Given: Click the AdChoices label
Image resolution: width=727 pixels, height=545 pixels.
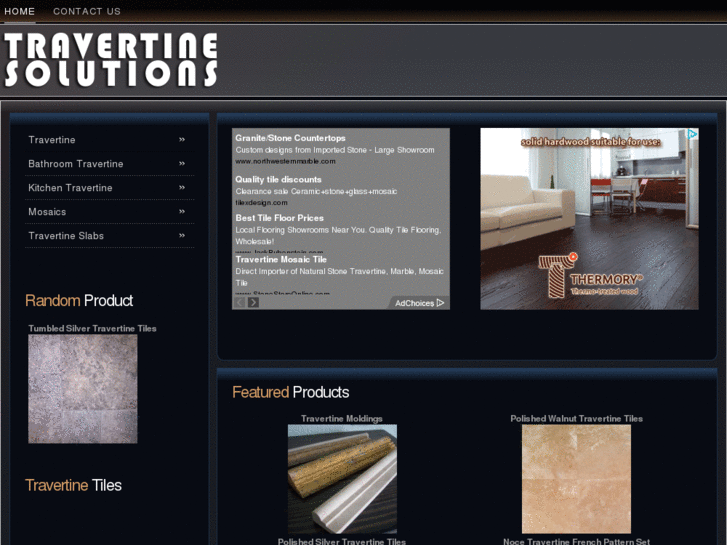Looking at the screenshot, I should point(414,303).
